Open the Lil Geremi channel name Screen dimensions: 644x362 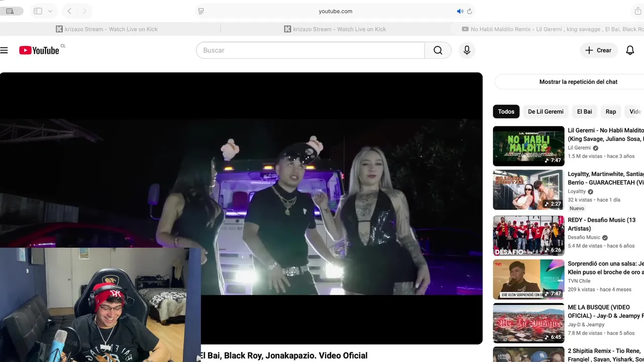tap(579, 148)
